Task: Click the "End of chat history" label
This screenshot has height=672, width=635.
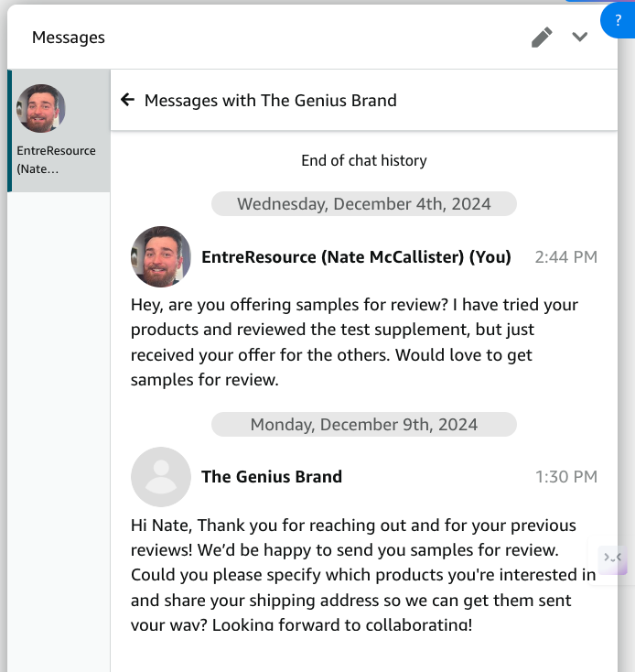Action: (364, 160)
